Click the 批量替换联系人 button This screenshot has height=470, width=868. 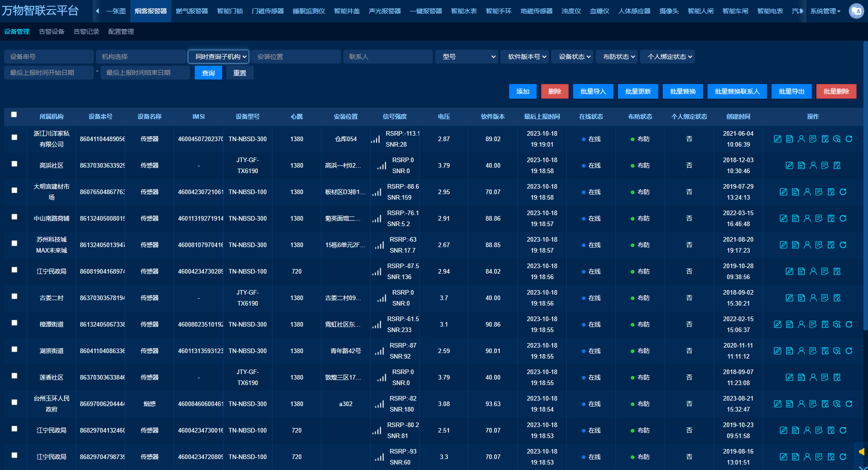click(737, 91)
